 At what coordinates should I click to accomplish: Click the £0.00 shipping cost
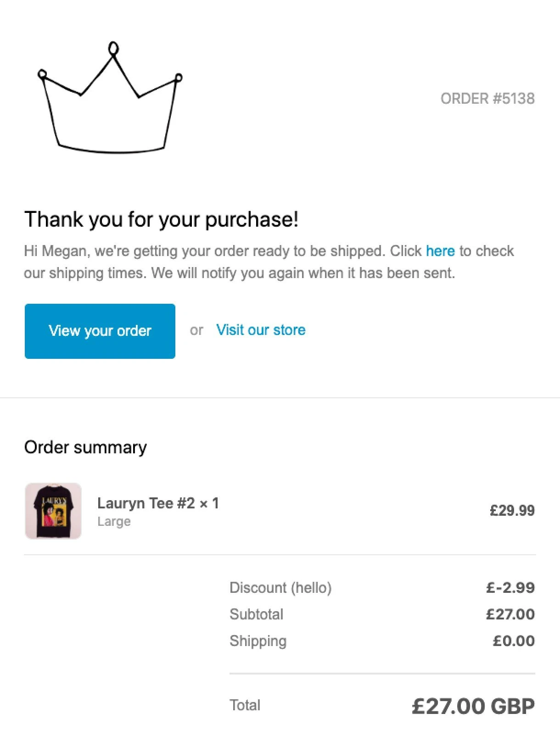click(514, 641)
